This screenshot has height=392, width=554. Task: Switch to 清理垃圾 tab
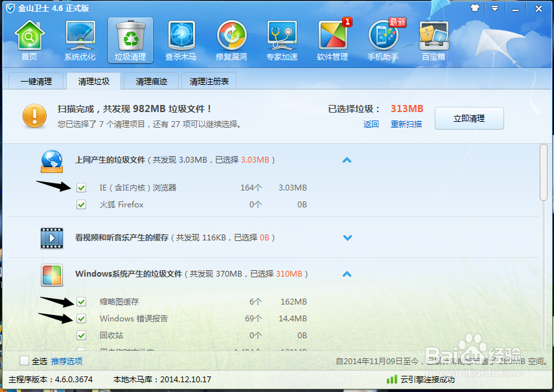93,81
